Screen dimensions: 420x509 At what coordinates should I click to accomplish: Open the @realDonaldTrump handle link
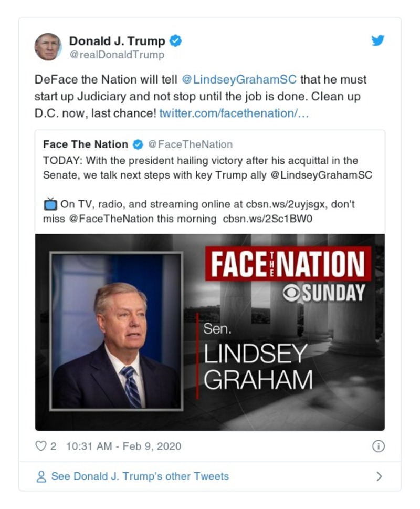(x=117, y=55)
